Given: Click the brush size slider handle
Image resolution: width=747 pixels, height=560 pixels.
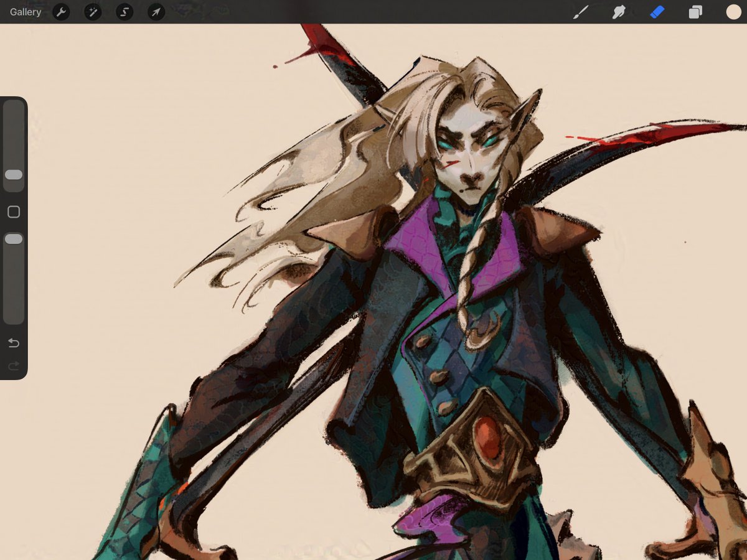Looking at the screenshot, I should 14,175.
